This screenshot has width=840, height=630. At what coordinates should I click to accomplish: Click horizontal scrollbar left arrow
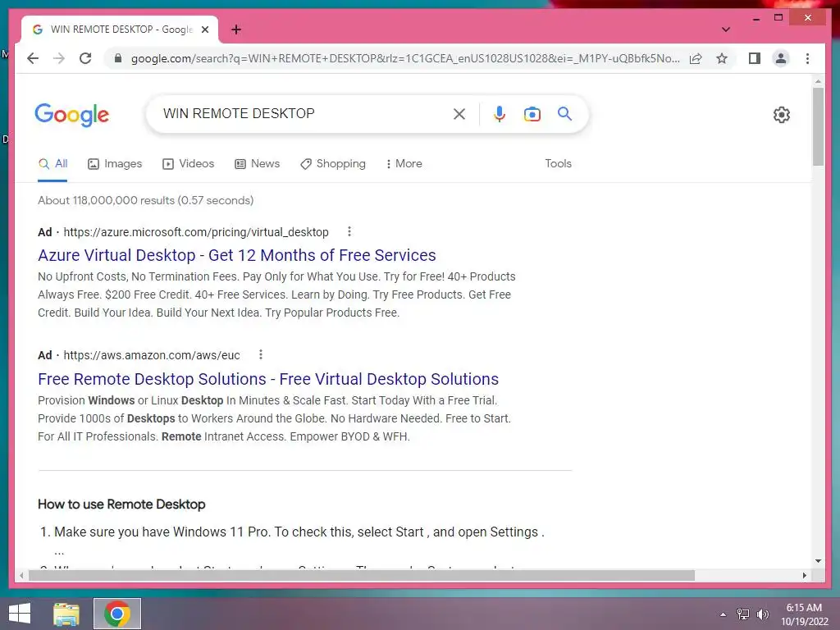[x=21, y=575]
